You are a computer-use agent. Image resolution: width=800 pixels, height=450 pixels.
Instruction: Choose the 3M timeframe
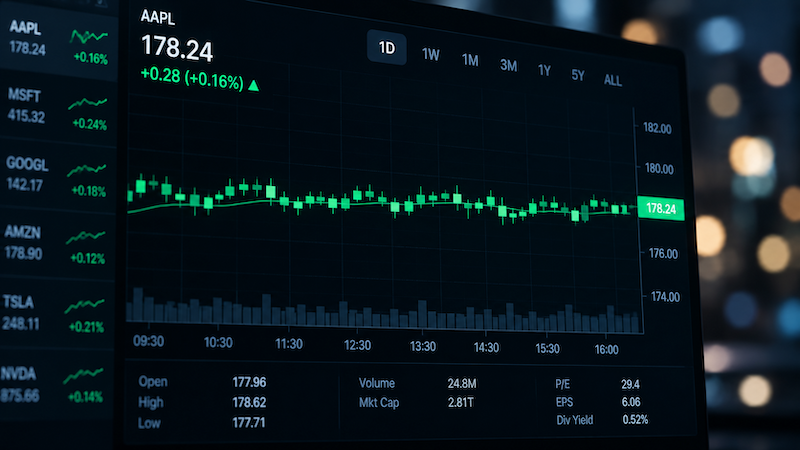pyautogui.click(x=508, y=65)
